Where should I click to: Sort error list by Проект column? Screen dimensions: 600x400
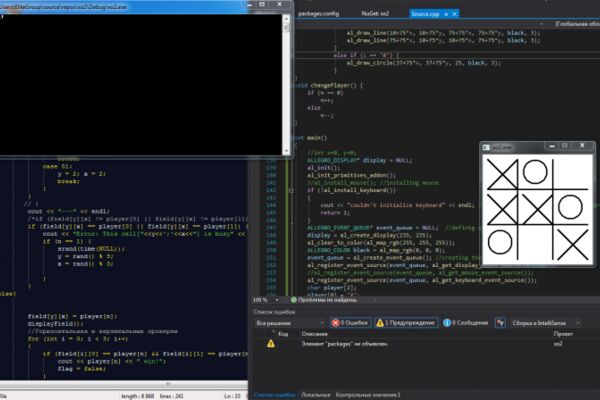click(563, 334)
